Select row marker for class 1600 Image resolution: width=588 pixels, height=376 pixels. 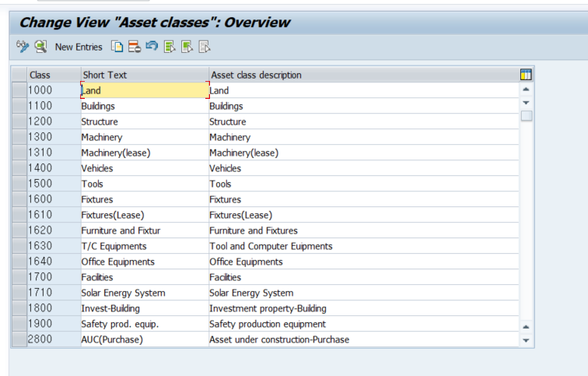click(19, 199)
